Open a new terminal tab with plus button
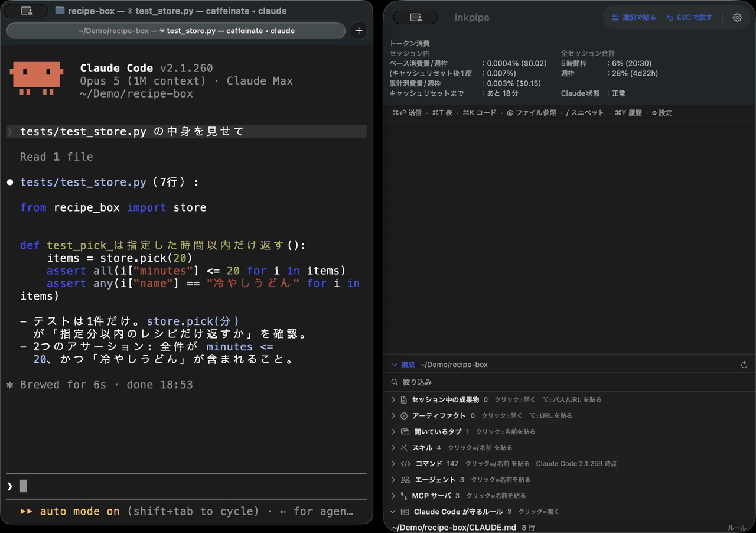The width and height of the screenshot is (756, 533). coord(359,31)
